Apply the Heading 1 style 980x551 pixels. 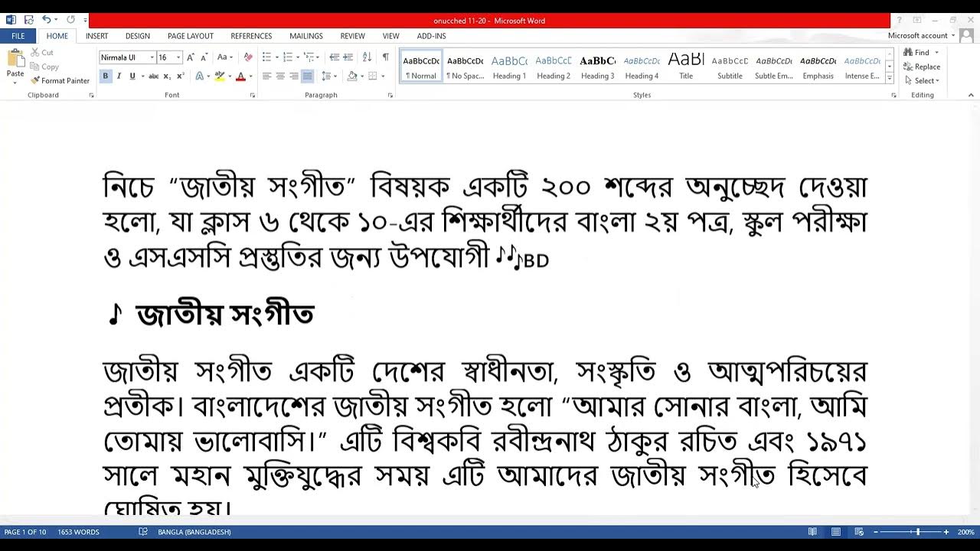click(x=509, y=67)
